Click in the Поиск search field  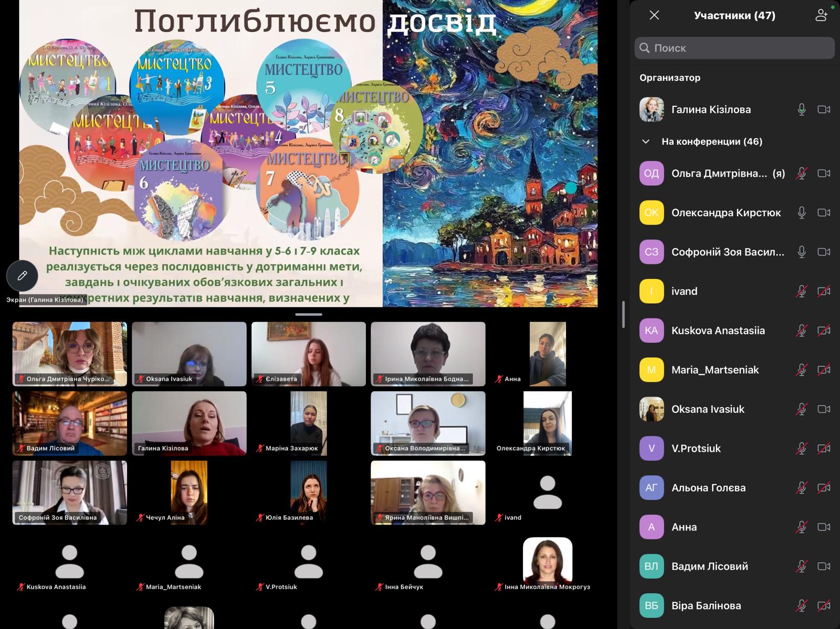pos(734,48)
